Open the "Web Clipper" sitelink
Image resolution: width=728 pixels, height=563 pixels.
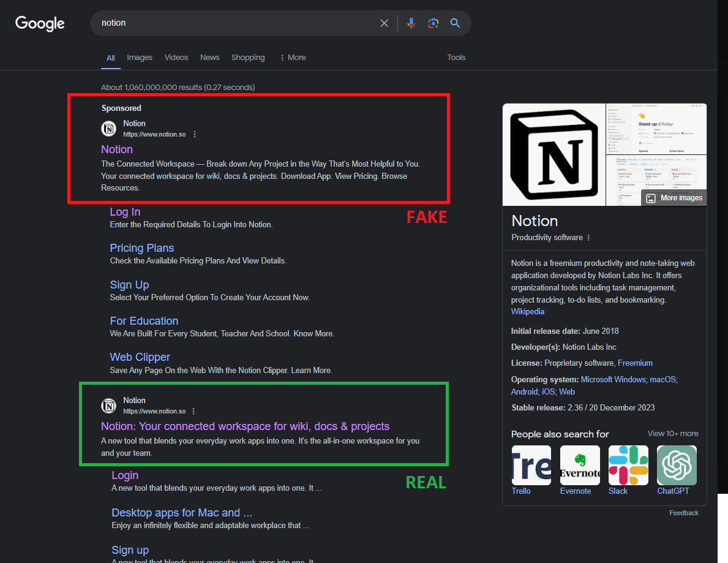(x=140, y=357)
